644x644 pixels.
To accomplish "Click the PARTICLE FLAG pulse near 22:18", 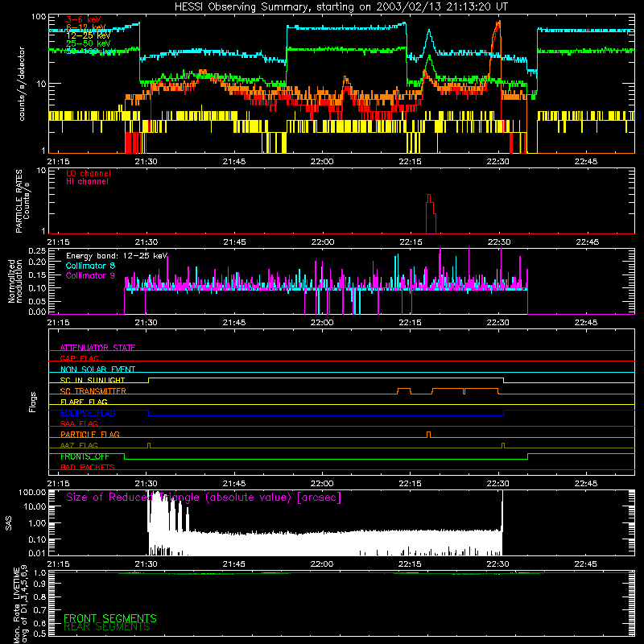I will tap(429, 435).
